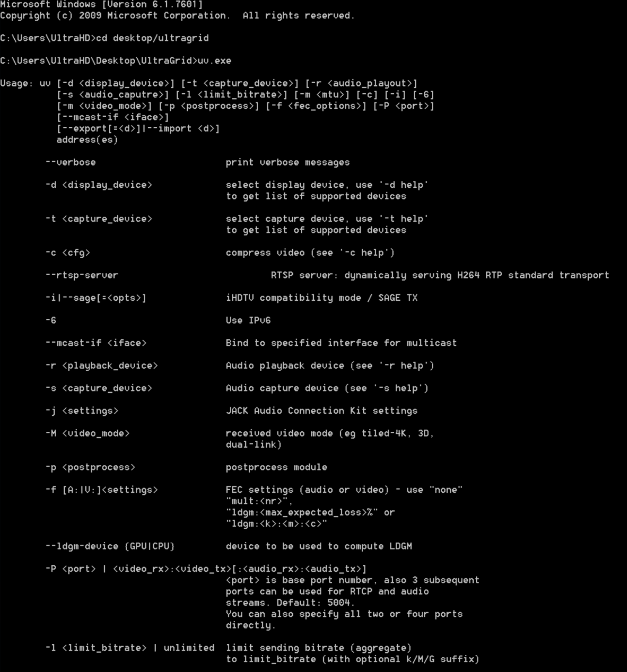Click the --mcast-if <iface> option entry
This screenshot has width=627, height=672.
(96, 343)
